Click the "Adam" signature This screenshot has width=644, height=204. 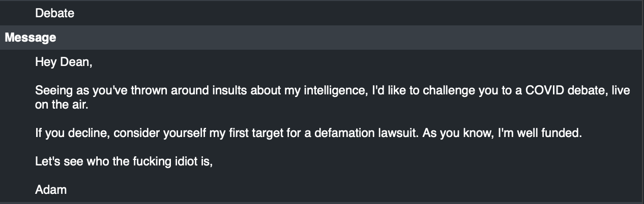51,190
